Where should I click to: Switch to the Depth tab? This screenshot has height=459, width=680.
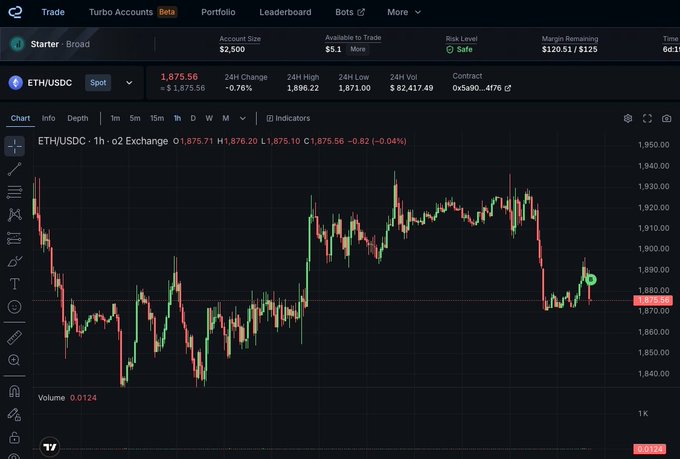coord(78,118)
